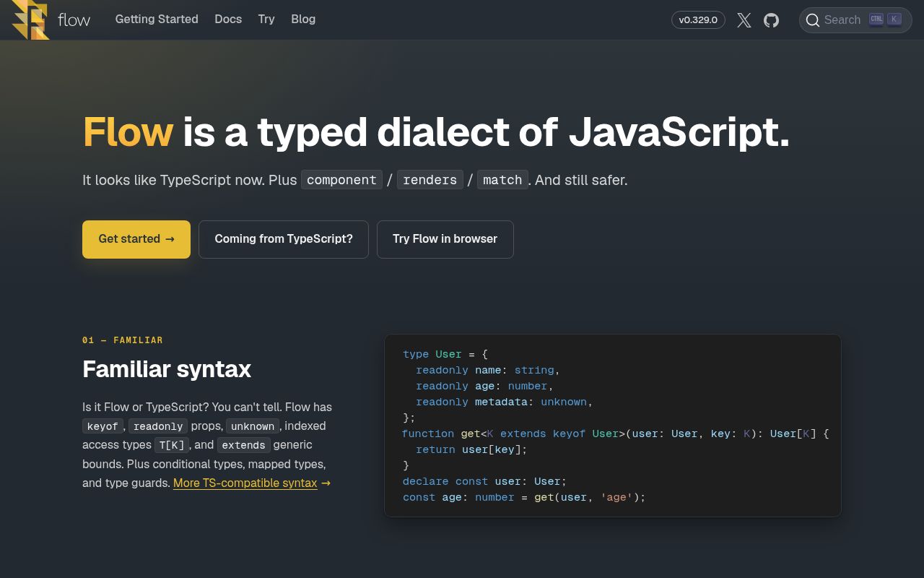The height and width of the screenshot is (578, 924).
Task: Click the 'keyof' inline code tag
Action: 103,426
